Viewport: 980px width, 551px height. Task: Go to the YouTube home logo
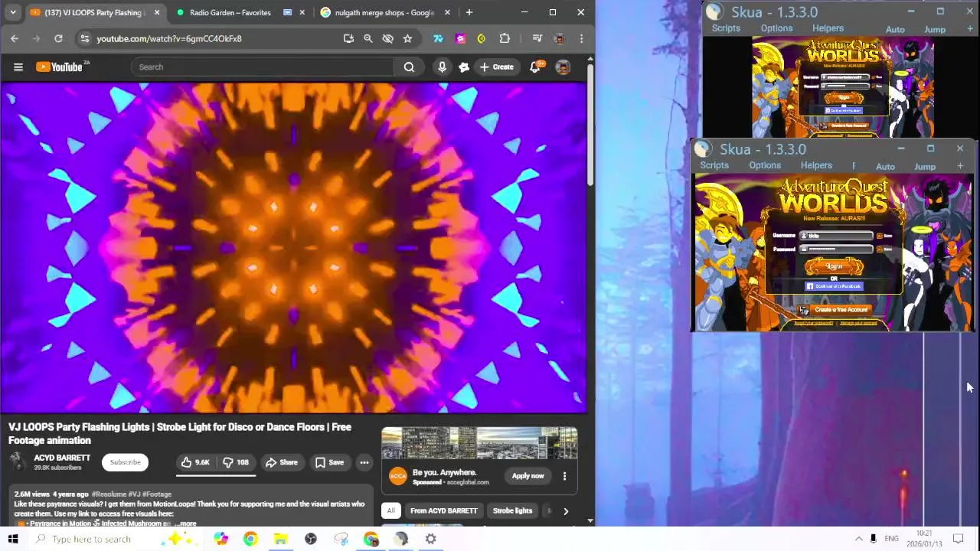[61, 67]
